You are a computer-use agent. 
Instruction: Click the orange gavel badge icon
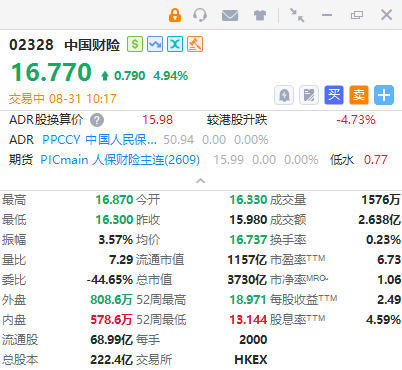pos(195,44)
